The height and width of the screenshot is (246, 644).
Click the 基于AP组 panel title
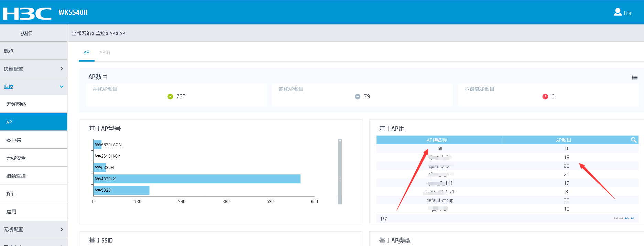tap(392, 128)
